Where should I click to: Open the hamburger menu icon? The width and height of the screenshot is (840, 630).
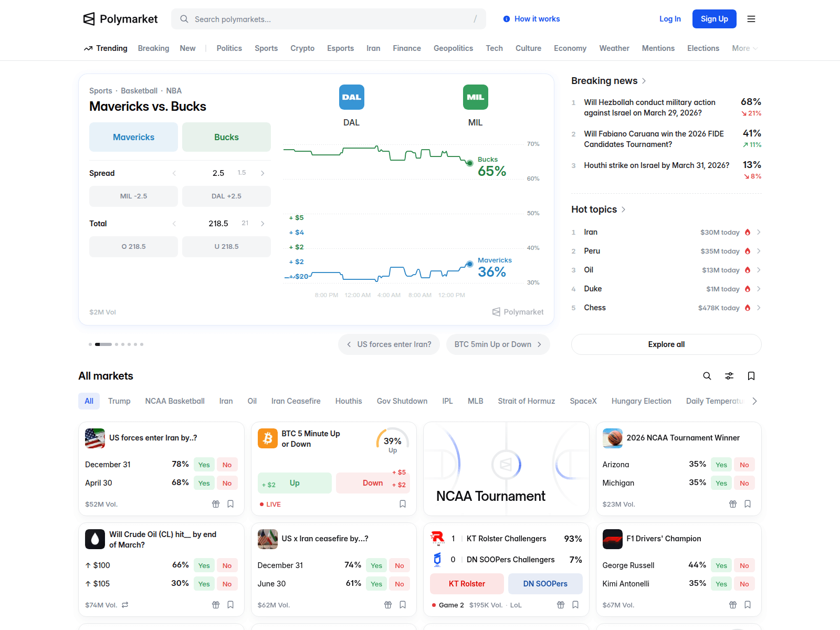[751, 19]
